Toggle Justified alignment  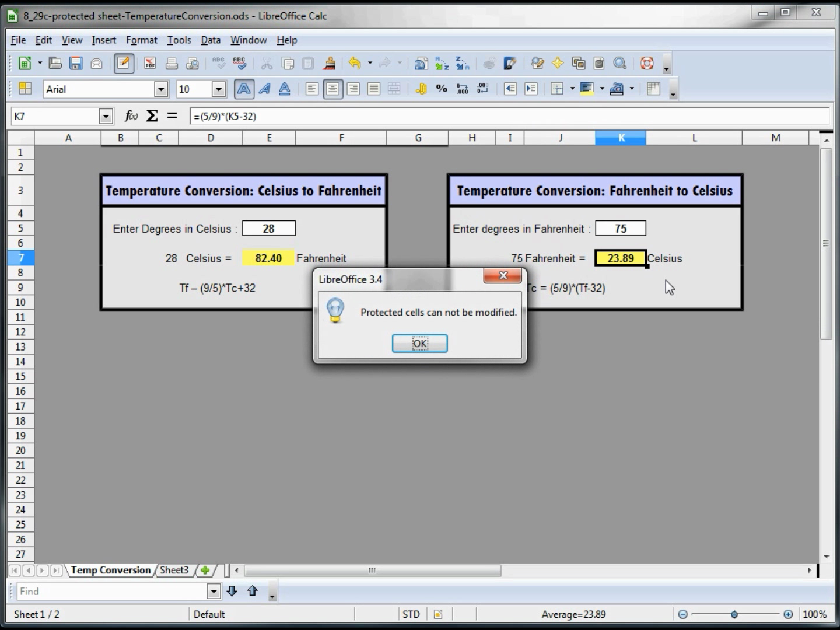(x=374, y=89)
